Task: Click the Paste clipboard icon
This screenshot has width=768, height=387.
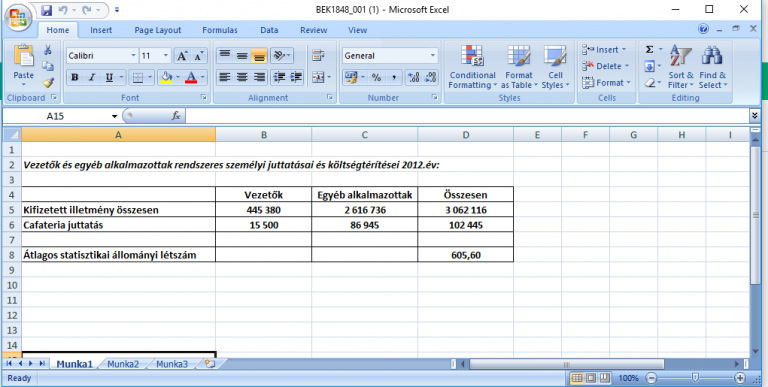Action: [x=24, y=56]
